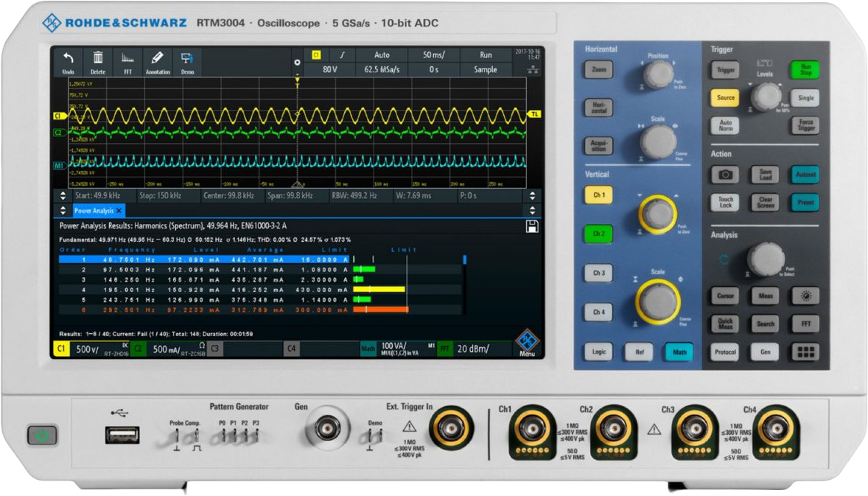Toggle the Ch 2 channel button

(x=598, y=234)
